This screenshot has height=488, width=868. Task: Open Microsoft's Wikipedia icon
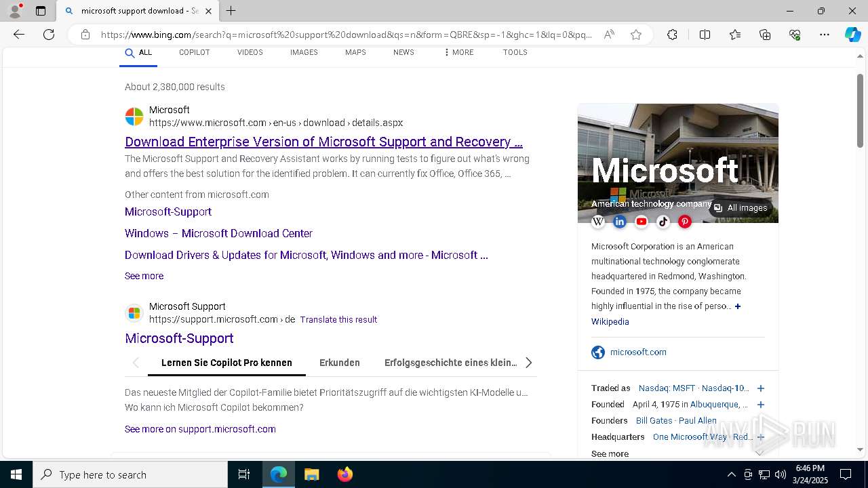[x=598, y=222]
